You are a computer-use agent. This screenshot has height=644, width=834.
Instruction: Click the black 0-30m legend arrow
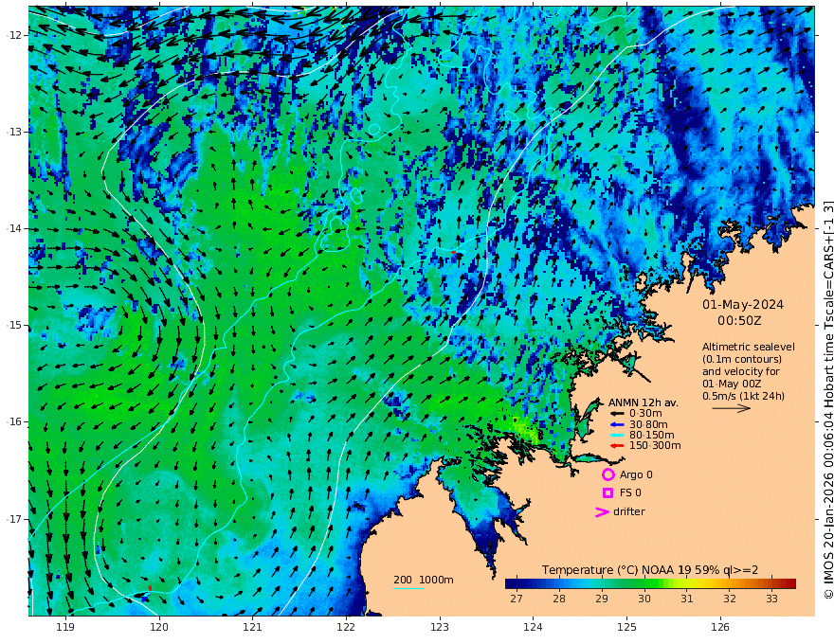coord(616,414)
